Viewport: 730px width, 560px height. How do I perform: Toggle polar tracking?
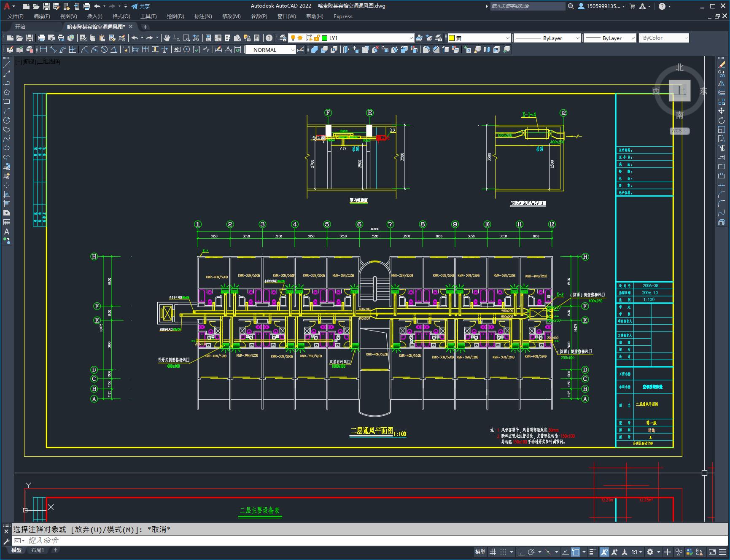click(531, 552)
